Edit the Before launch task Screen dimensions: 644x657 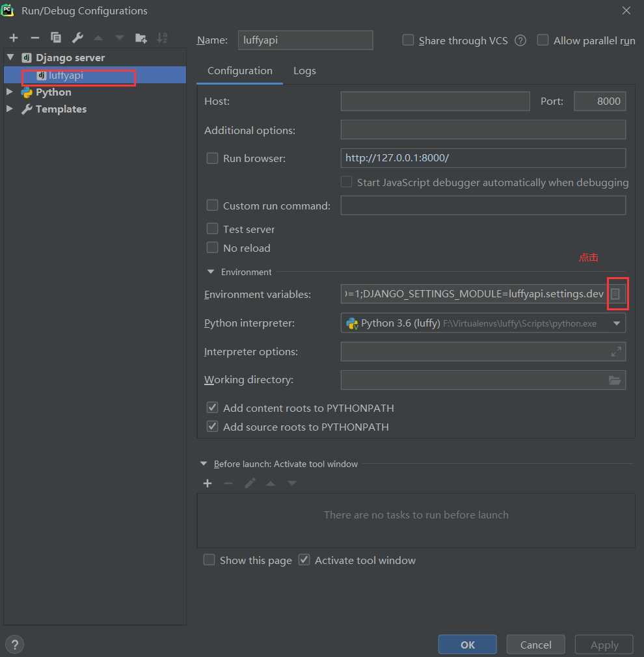tap(250, 483)
